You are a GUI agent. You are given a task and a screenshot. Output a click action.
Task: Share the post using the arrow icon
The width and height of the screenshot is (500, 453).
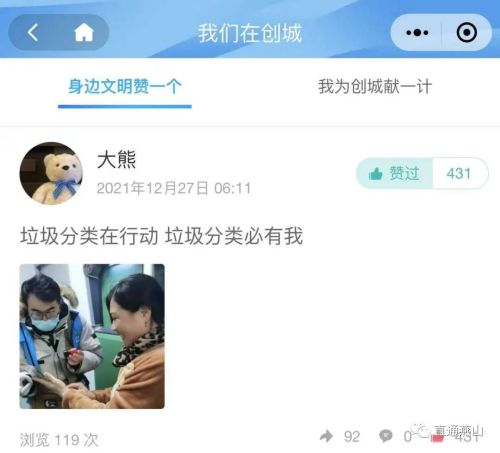click(326, 436)
